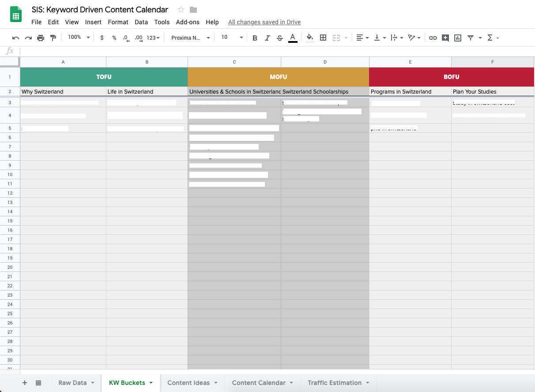The width and height of the screenshot is (535, 392).
Task: Show all sheets list icon
Action: point(38,383)
